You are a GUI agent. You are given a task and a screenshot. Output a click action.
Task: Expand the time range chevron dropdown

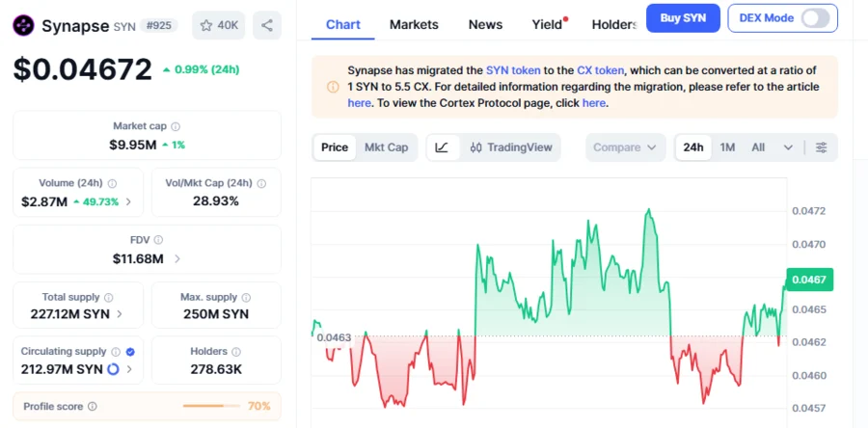[788, 147]
